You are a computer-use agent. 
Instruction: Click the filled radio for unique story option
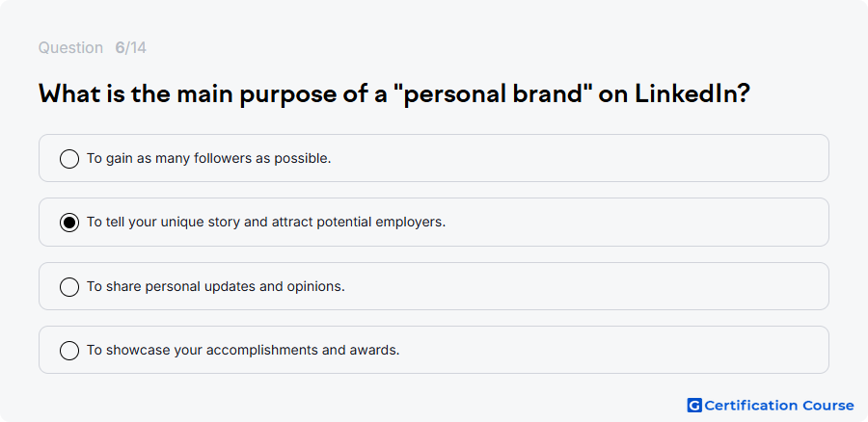pyautogui.click(x=69, y=223)
